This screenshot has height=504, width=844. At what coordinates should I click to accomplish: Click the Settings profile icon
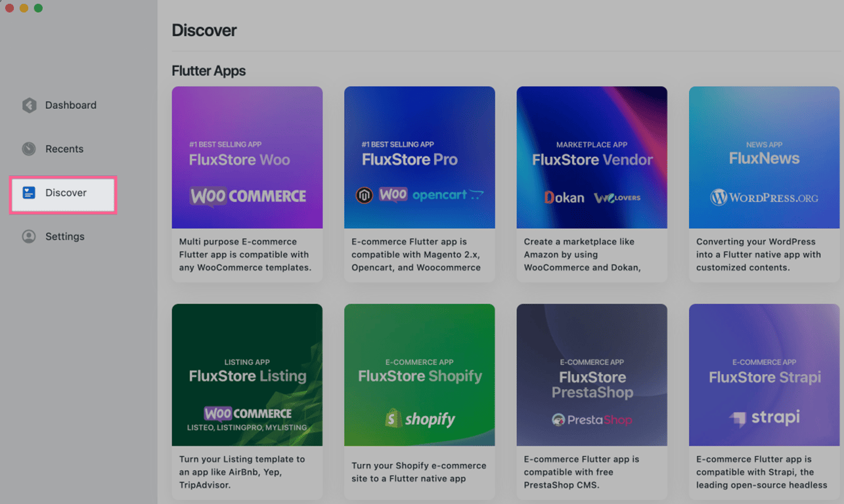point(29,237)
